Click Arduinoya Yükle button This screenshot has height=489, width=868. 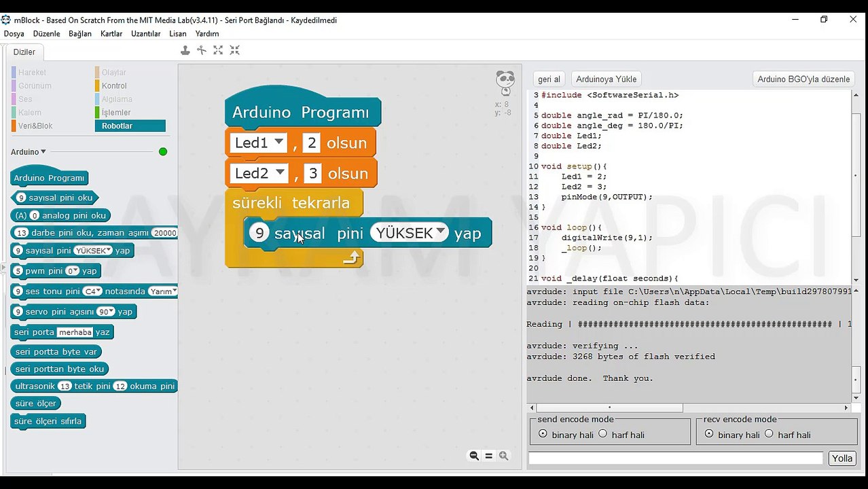607,79
